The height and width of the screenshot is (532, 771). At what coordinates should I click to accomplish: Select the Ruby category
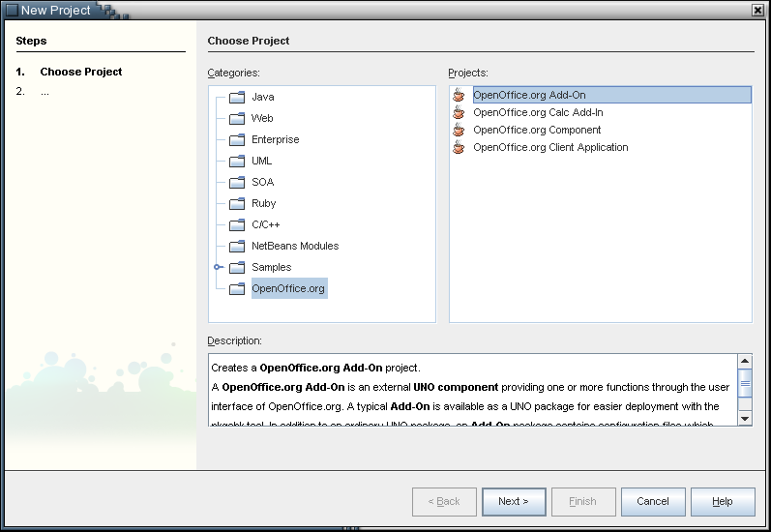click(263, 203)
